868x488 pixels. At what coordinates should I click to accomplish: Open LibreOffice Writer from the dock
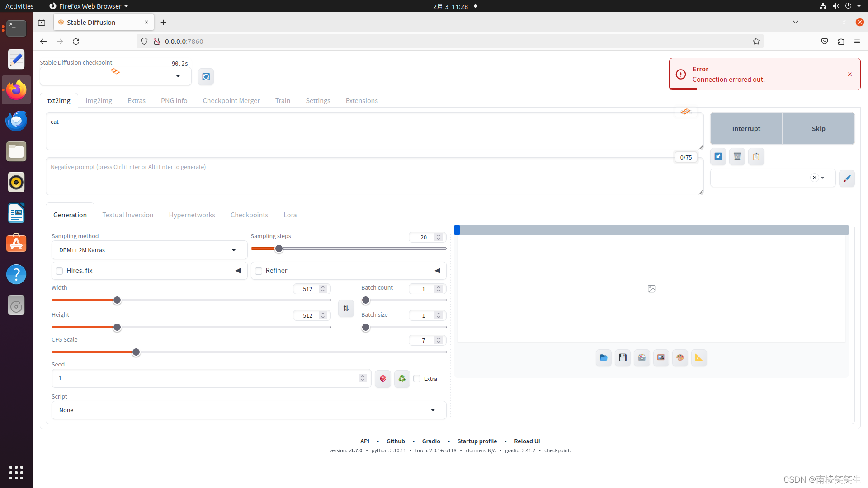16,213
